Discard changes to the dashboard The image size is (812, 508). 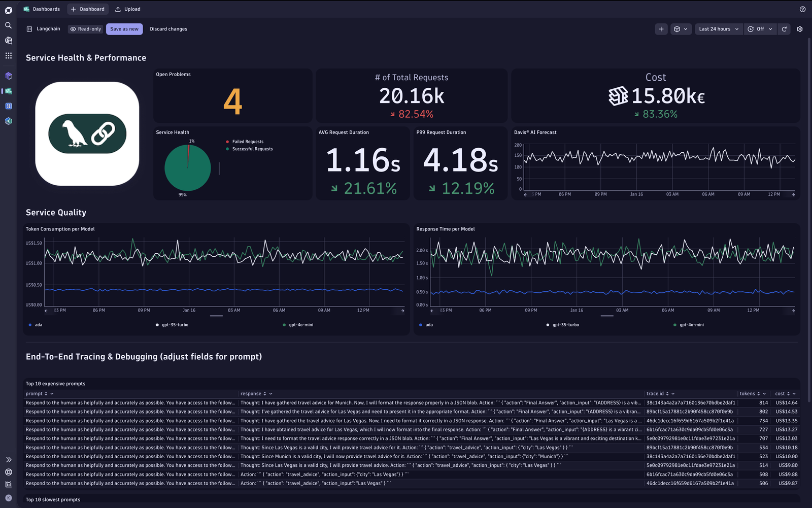pos(168,29)
